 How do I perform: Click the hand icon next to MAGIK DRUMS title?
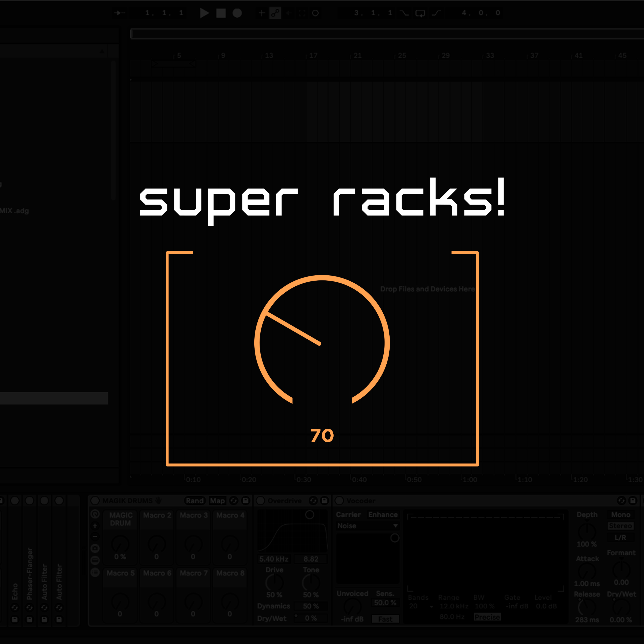(158, 501)
